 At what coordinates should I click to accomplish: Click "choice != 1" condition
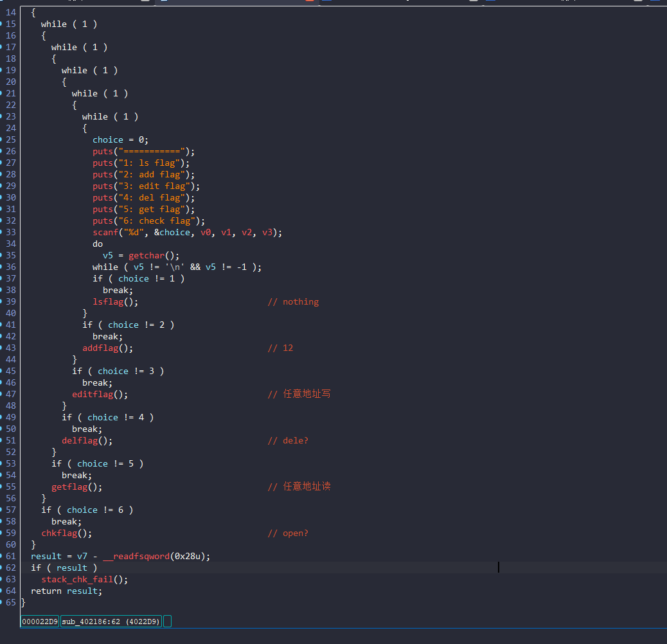(147, 278)
